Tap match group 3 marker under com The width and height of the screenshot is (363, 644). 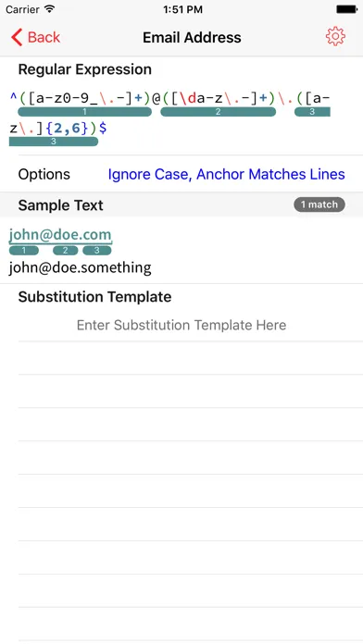pos(97,251)
